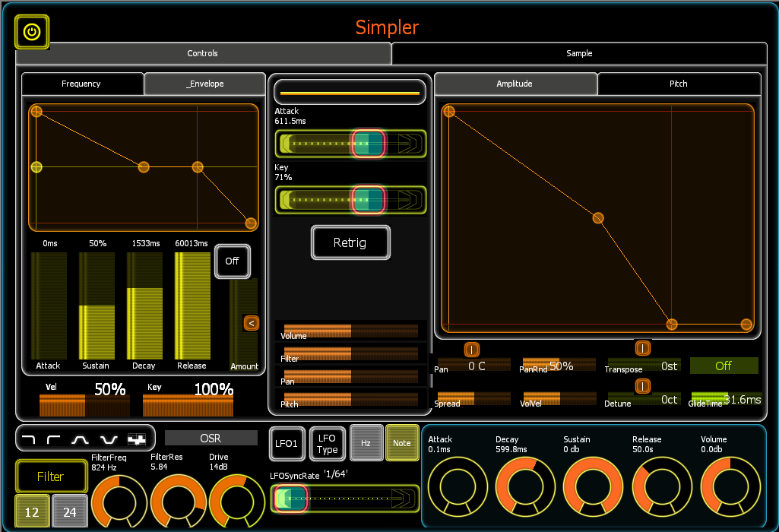Open the Controls tab

203,53
